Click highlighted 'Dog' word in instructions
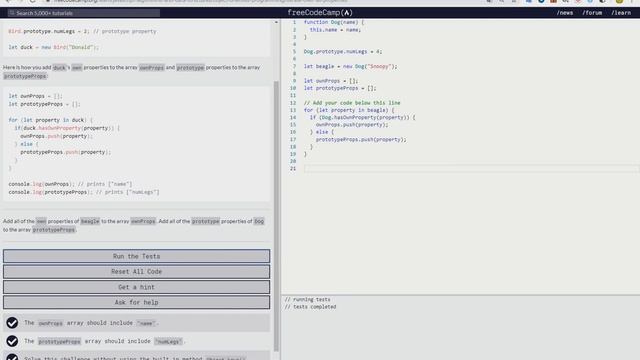 click(259, 221)
